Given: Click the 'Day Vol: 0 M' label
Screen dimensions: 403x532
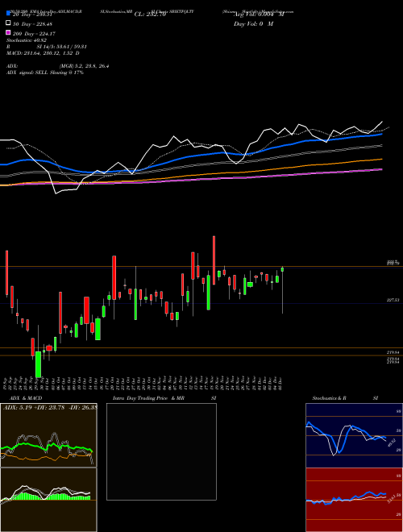Looking at the screenshot, I should pos(253,23).
